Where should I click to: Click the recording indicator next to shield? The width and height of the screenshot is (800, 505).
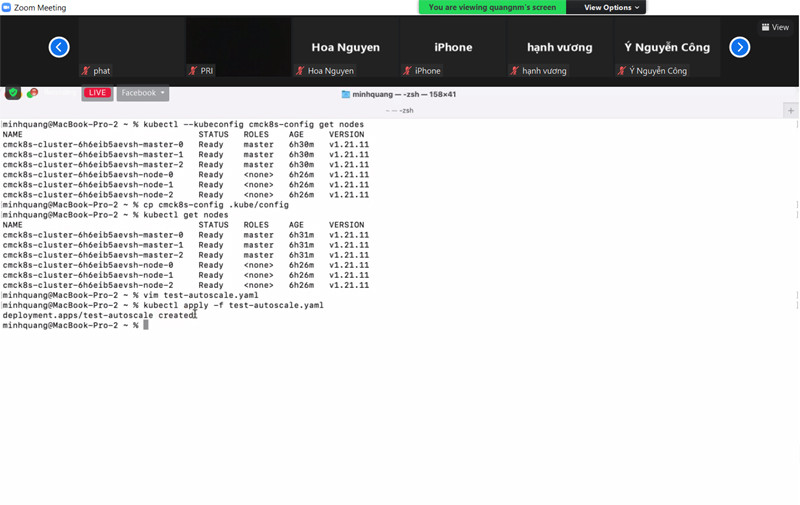(x=33, y=93)
